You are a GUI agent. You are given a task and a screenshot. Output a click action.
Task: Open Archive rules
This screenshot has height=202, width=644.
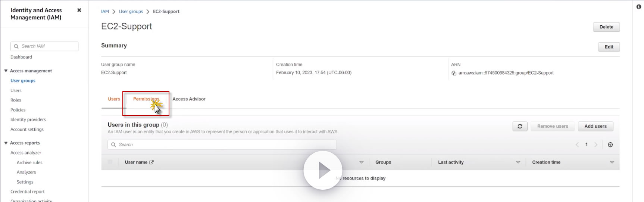(x=29, y=162)
